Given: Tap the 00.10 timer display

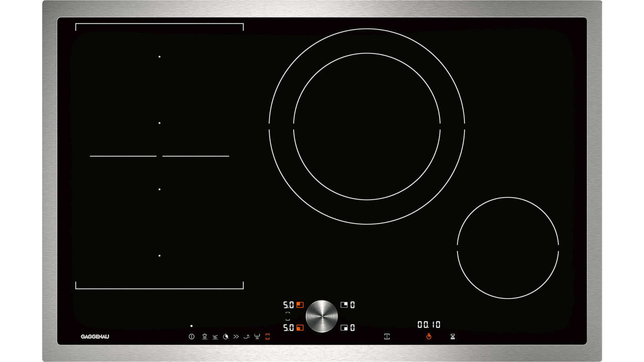Looking at the screenshot, I should coord(429,324).
